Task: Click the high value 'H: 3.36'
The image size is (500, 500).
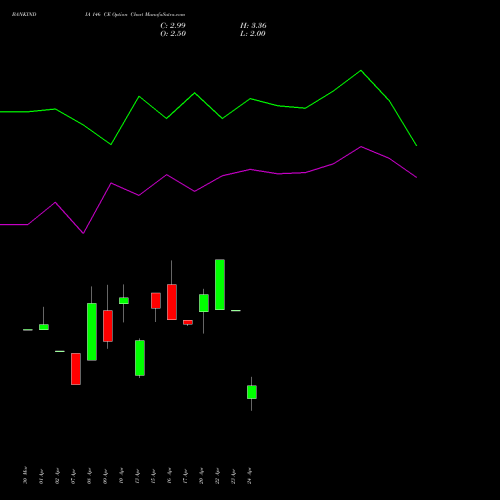Action: [x=253, y=26]
